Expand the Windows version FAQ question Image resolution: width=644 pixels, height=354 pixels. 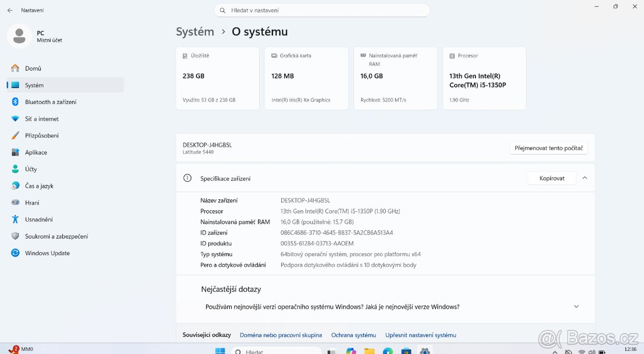coord(576,306)
